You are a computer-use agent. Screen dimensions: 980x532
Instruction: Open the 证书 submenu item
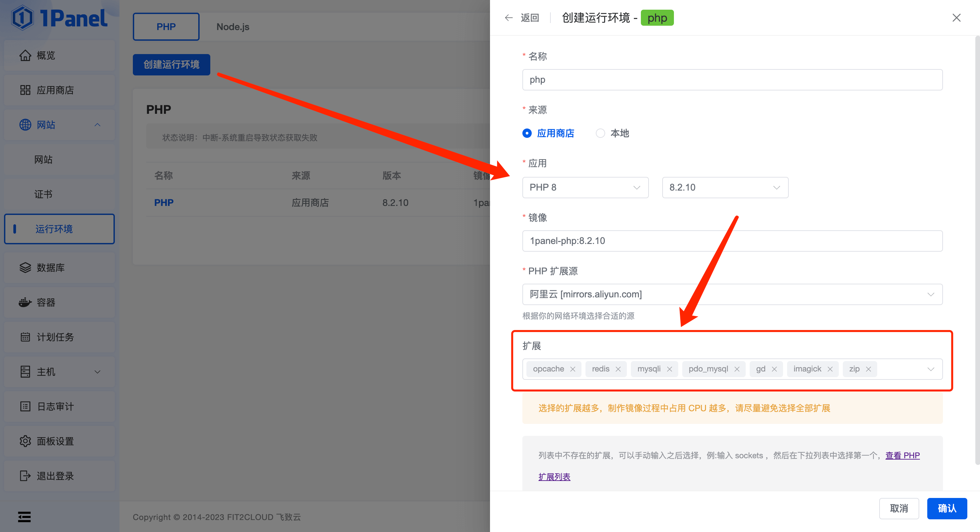point(59,194)
